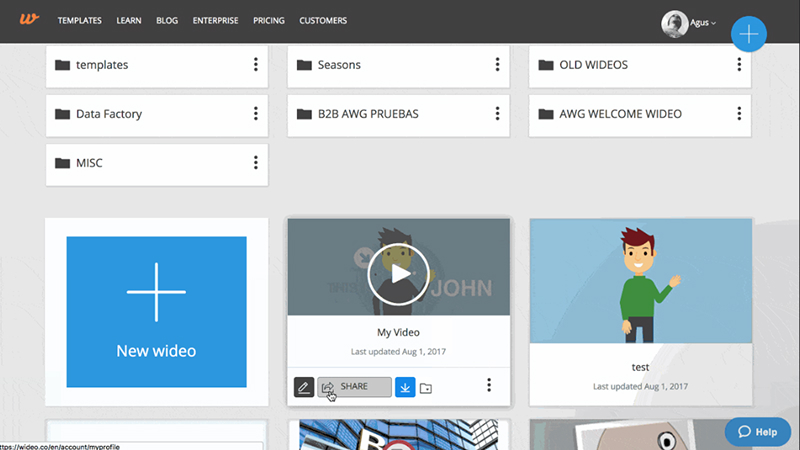Select ENTERPRISE in the top navigation
The image size is (800, 450).
tap(215, 21)
